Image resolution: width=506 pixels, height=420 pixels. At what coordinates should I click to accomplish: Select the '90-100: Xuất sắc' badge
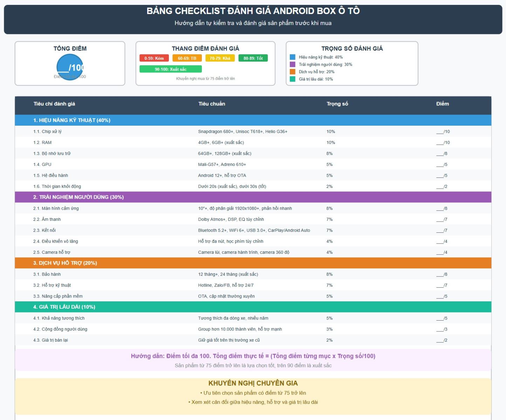(171, 69)
